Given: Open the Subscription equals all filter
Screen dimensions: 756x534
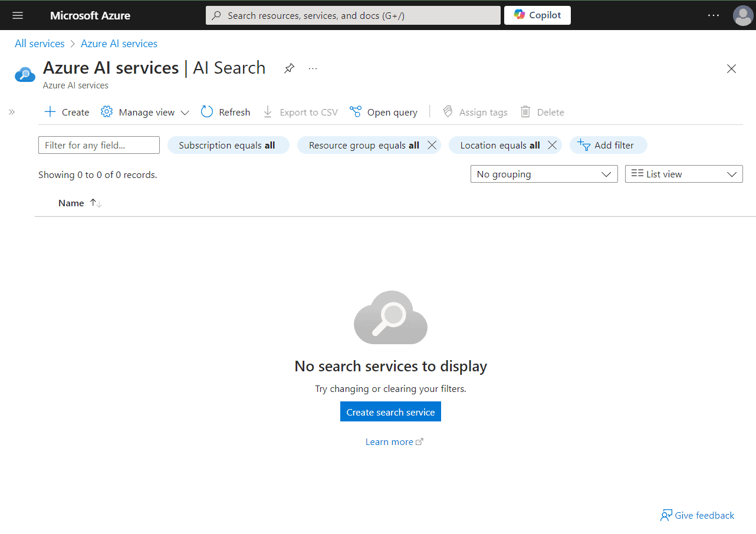Looking at the screenshot, I should [228, 145].
